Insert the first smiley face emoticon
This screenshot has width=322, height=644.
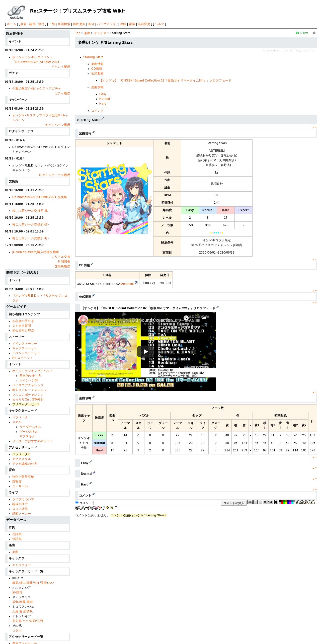[298, 502]
